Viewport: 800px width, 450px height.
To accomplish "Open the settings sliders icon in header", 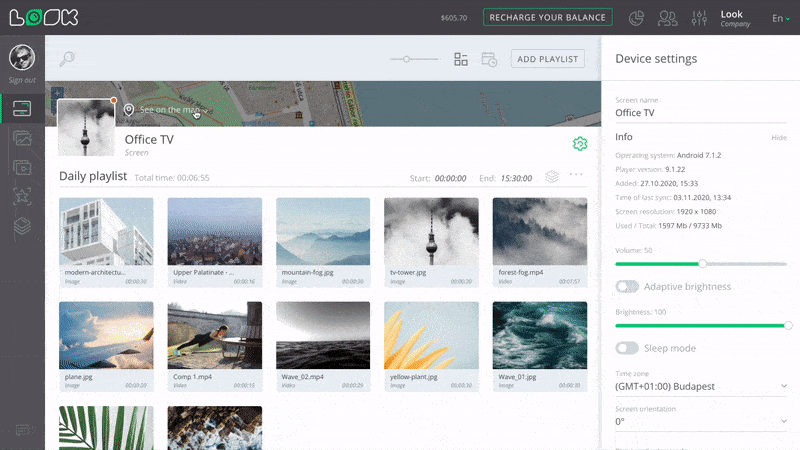I will coord(699,18).
